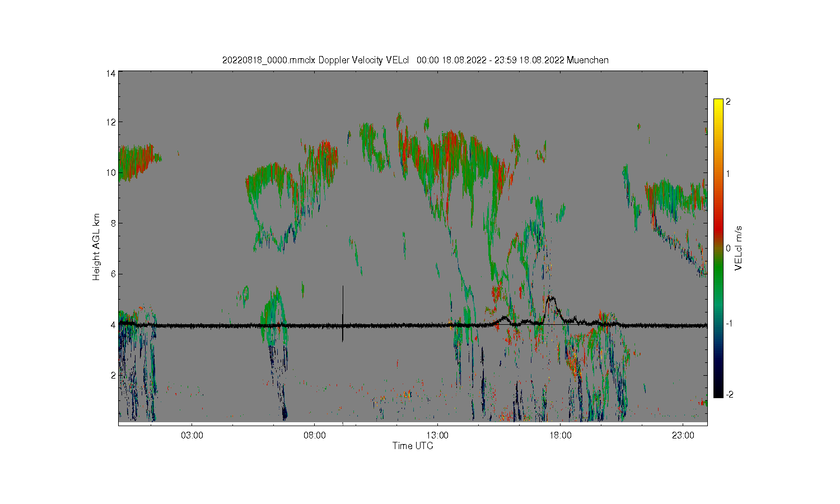Click the ring-shaped green cloud near 10 km
The image size is (840, 504).
(274, 207)
